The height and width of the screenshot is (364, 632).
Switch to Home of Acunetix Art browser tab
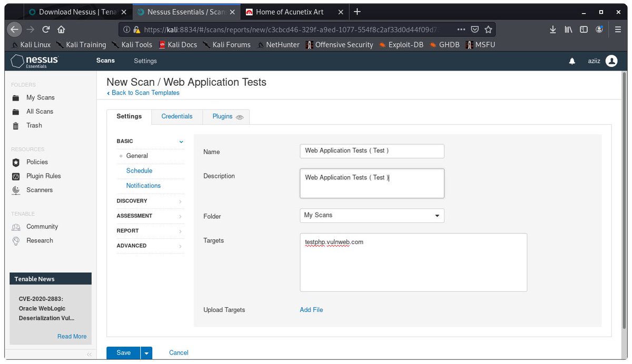click(x=294, y=12)
